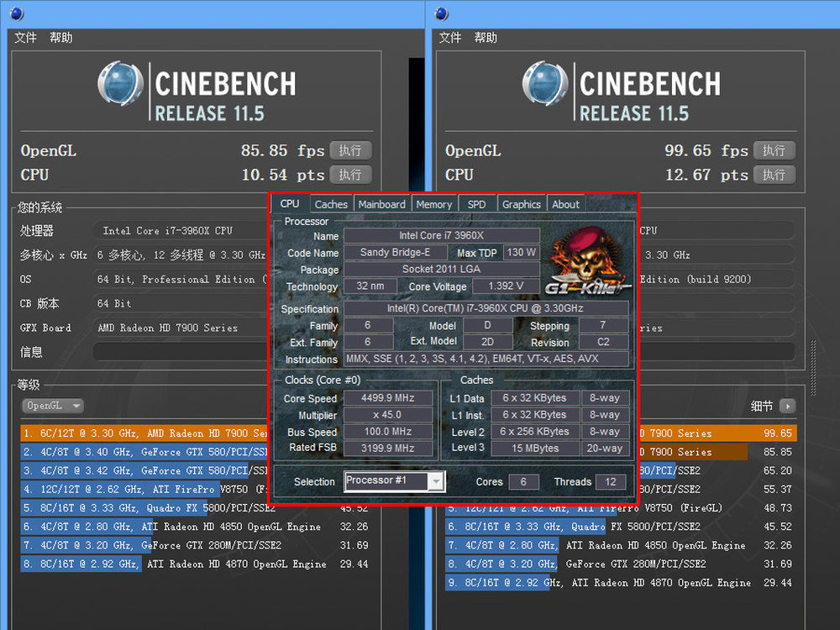Open 文件 menu in left Cinebench window
This screenshot has width=840, height=630.
[x=26, y=38]
